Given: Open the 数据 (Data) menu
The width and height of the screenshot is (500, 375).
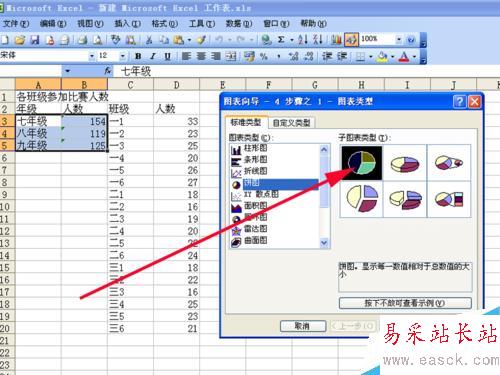Looking at the screenshot, I should point(239,24).
